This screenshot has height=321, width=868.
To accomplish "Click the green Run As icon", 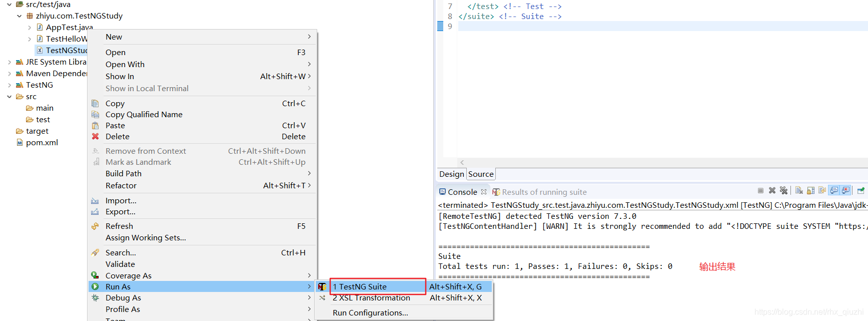I will 95,286.
